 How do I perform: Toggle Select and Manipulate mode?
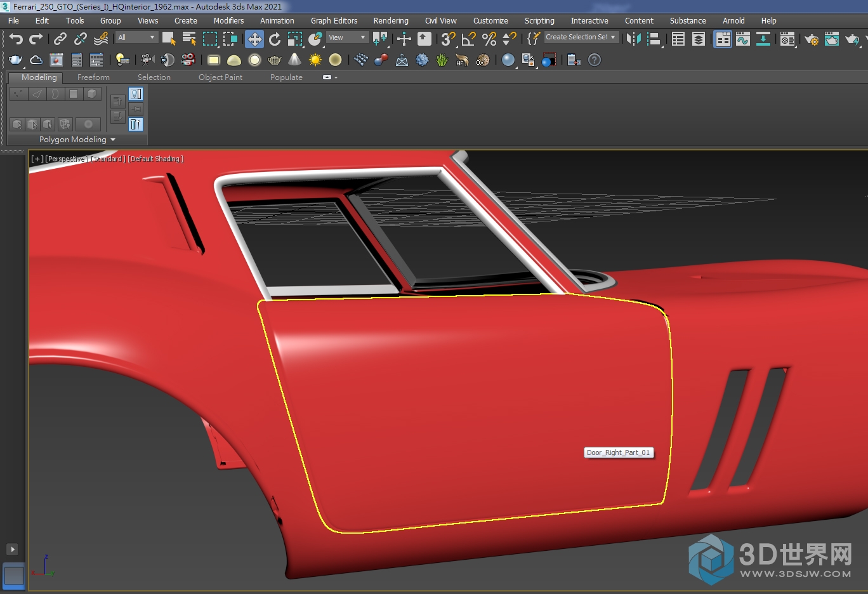(404, 39)
